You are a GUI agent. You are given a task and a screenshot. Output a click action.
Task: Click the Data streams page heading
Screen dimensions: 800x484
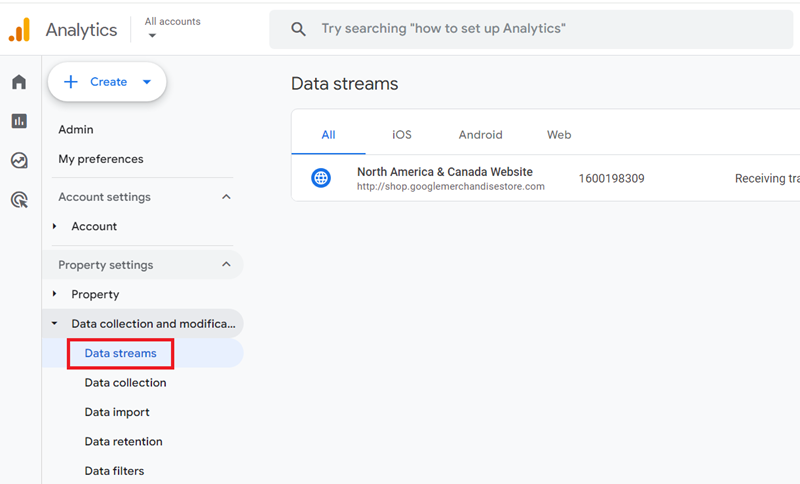click(x=344, y=84)
